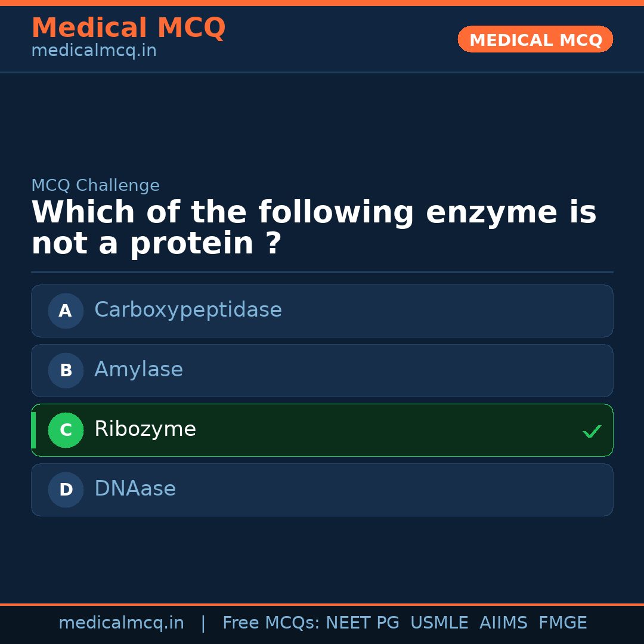The height and width of the screenshot is (644, 644).
Task: Select the DNAase answer text
Action: pyautogui.click(x=135, y=489)
